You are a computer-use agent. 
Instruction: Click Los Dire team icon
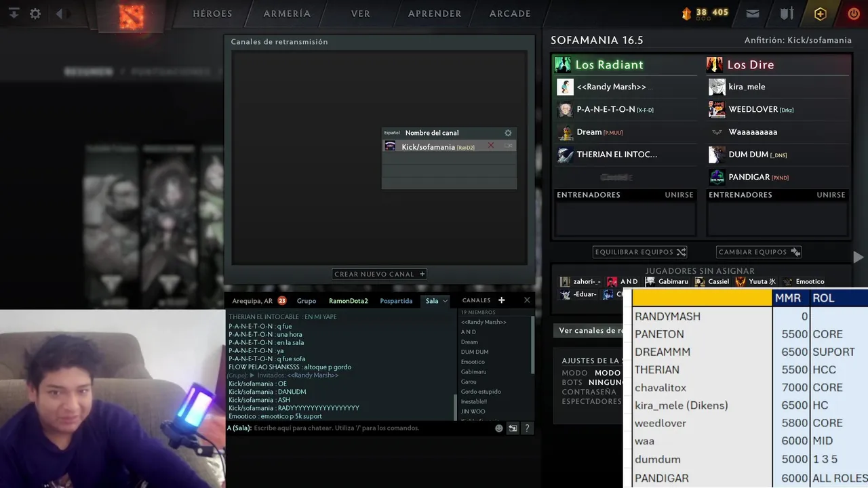[714, 64]
